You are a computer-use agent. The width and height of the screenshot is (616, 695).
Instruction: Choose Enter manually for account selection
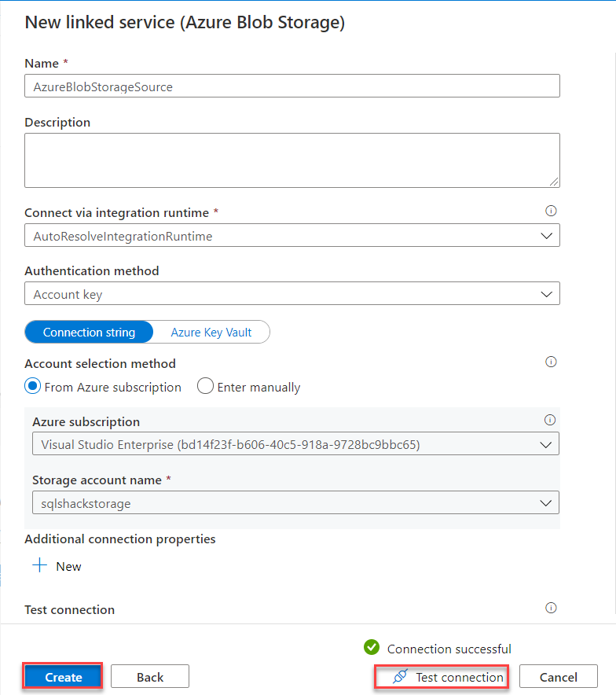204,386
